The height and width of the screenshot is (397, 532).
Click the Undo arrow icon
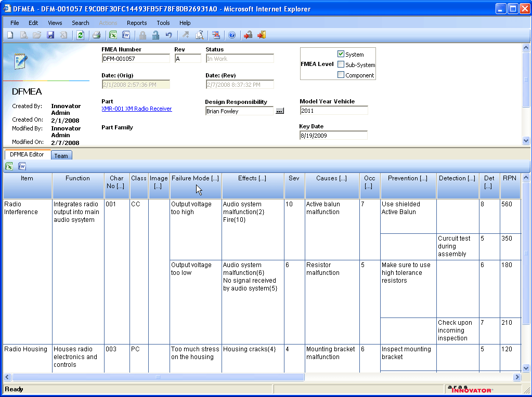point(169,35)
